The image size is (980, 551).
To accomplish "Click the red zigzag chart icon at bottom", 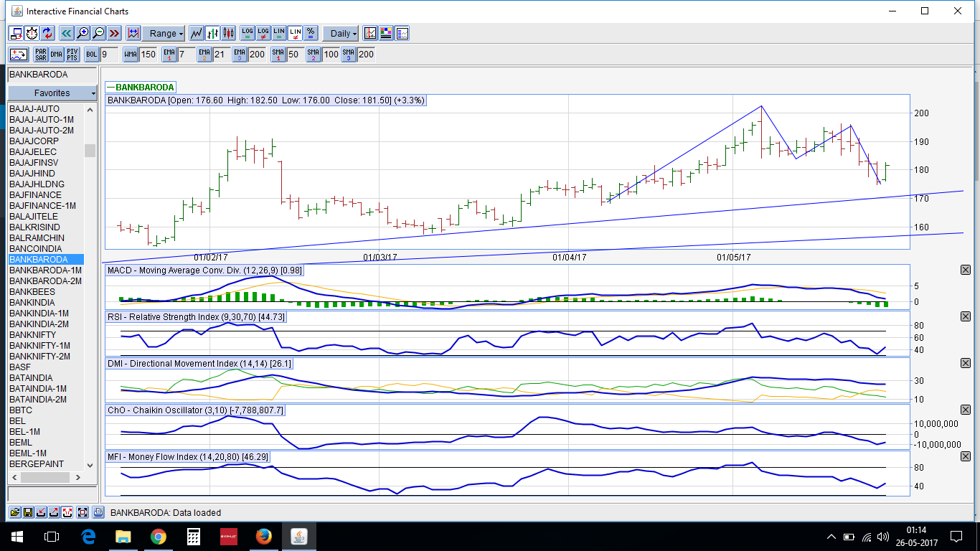I will 67,512.
